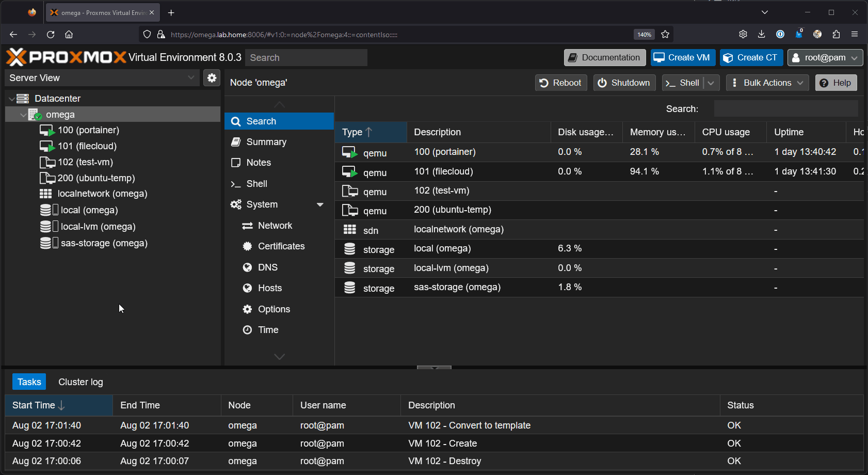
Task: Click the Shutdown button
Action: 624,83
